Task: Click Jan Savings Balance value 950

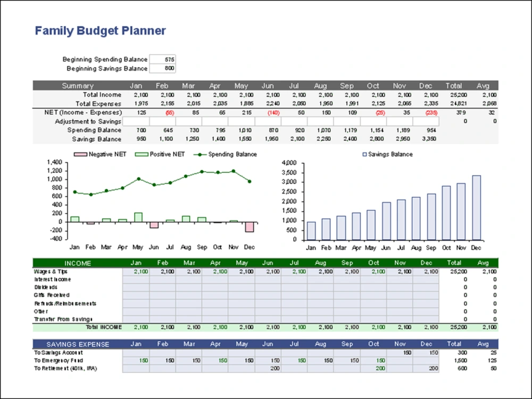Action: tap(141, 139)
